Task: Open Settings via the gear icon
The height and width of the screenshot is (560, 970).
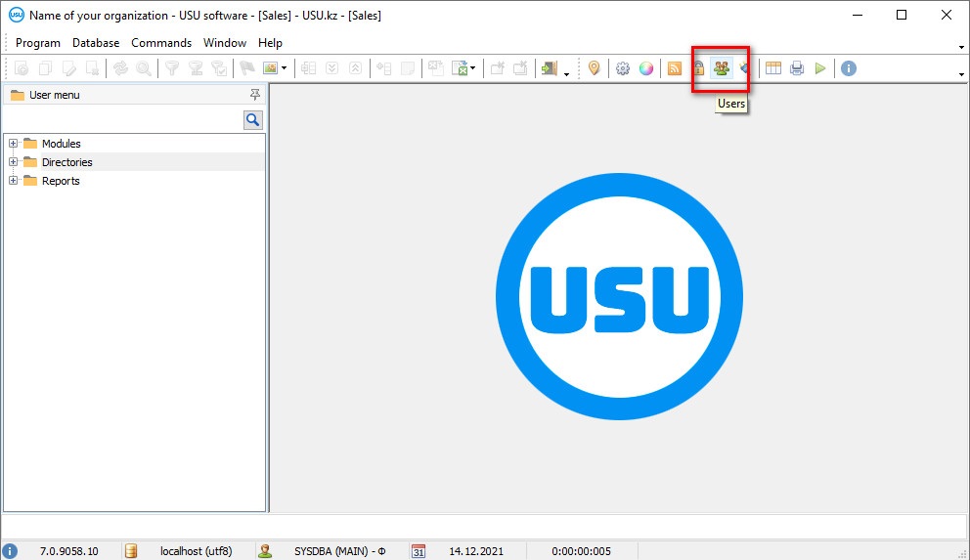Action: [x=623, y=68]
